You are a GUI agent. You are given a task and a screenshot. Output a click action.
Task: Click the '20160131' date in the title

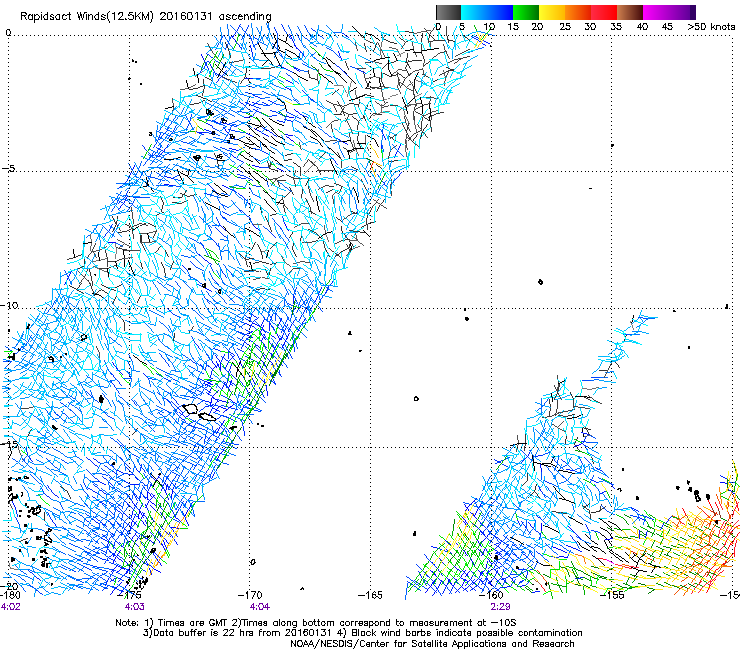[x=186, y=16]
